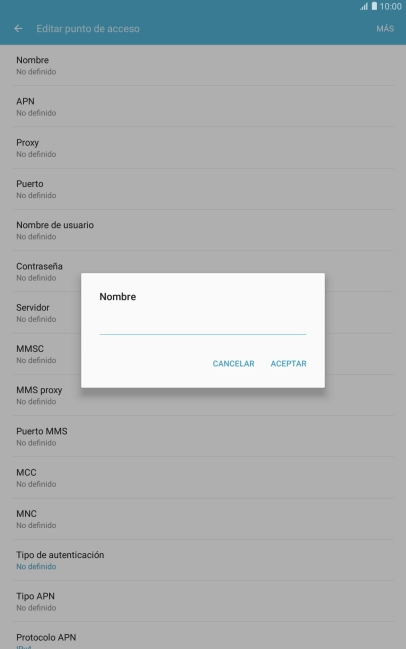This screenshot has width=406, height=649.
Task: Tap the 10:00 clock in status bar
Action: coord(391,6)
